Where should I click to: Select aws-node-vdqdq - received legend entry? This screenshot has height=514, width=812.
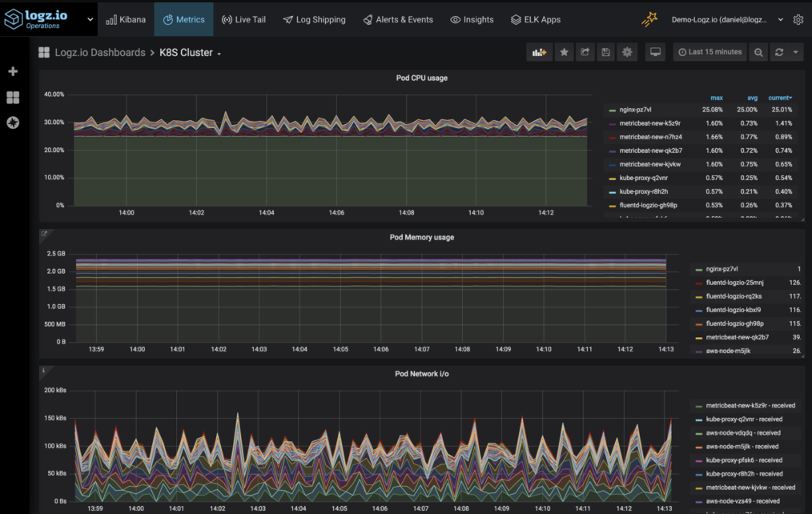(x=742, y=433)
